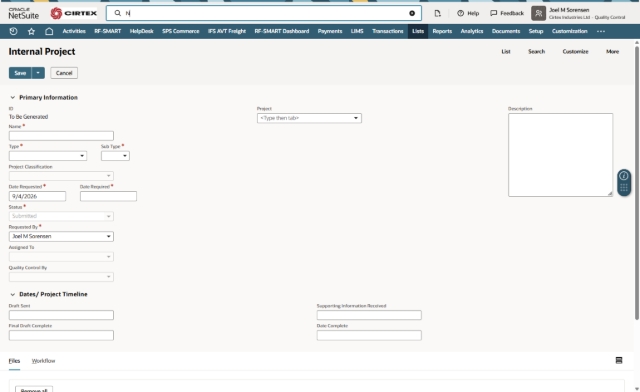Click the Draft Sent date field

(x=61, y=315)
